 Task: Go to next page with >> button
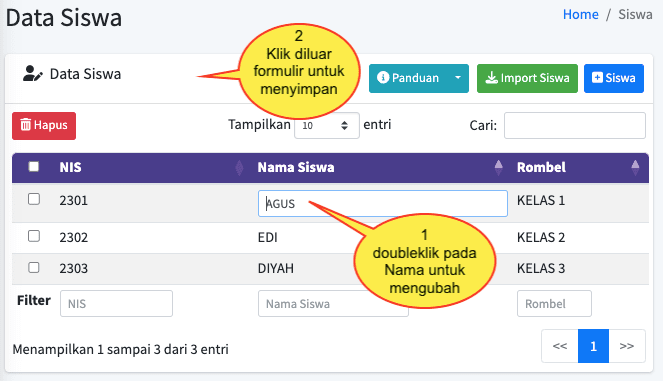tap(627, 346)
